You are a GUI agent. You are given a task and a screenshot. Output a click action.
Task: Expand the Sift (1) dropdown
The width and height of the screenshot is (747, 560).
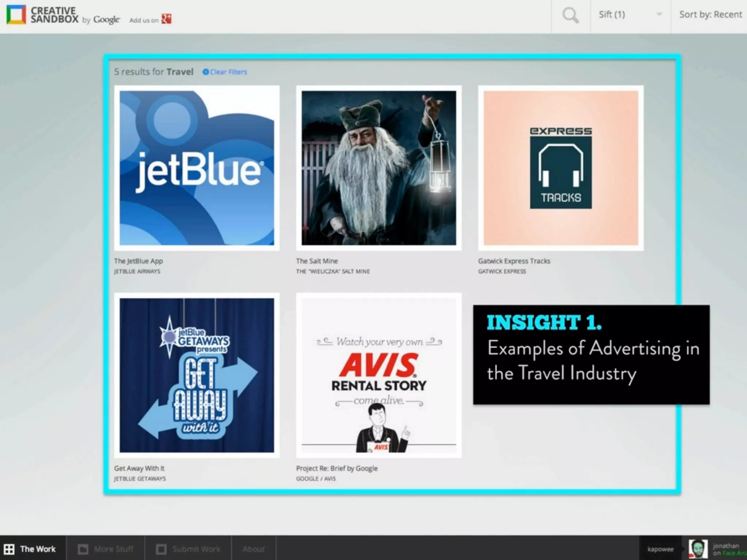(612, 15)
